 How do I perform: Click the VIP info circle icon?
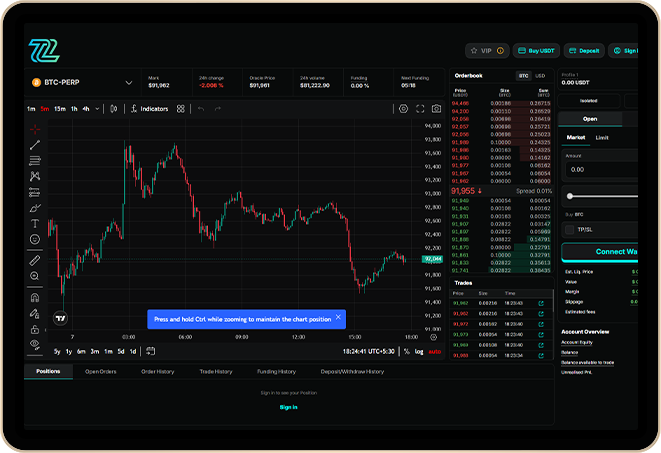[500, 51]
